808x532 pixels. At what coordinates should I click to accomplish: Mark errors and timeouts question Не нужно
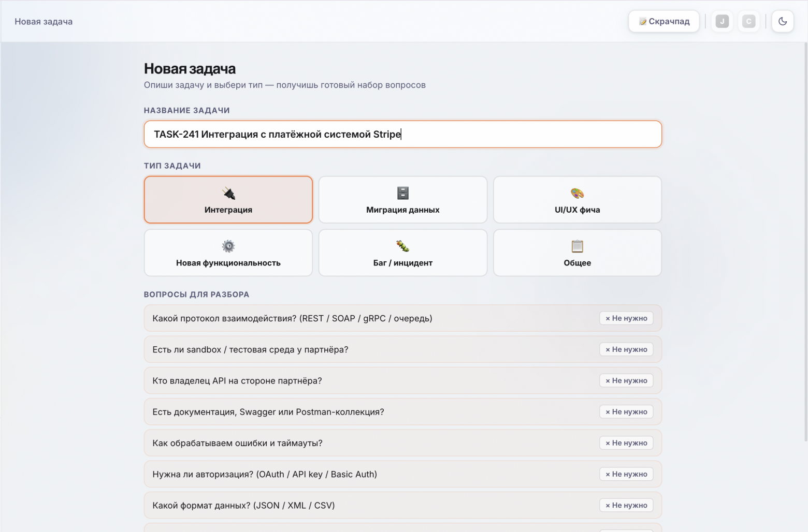[x=626, y=443]
